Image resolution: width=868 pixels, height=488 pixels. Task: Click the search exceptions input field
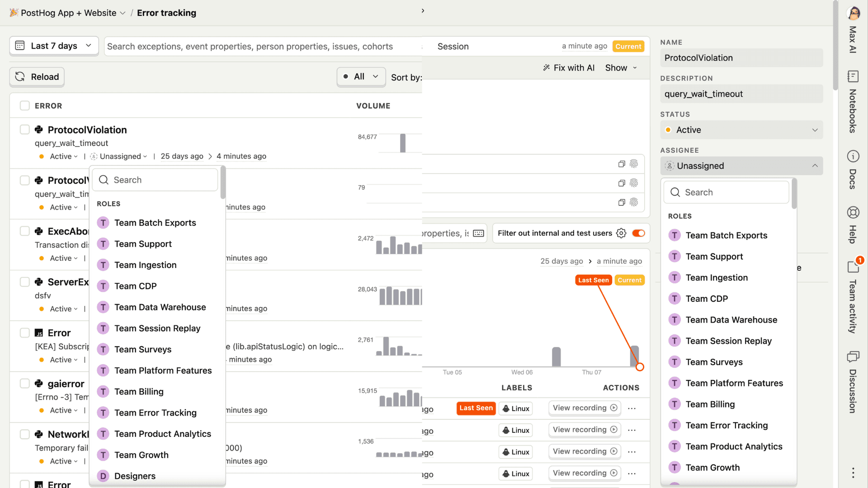[x=262, y=47]
